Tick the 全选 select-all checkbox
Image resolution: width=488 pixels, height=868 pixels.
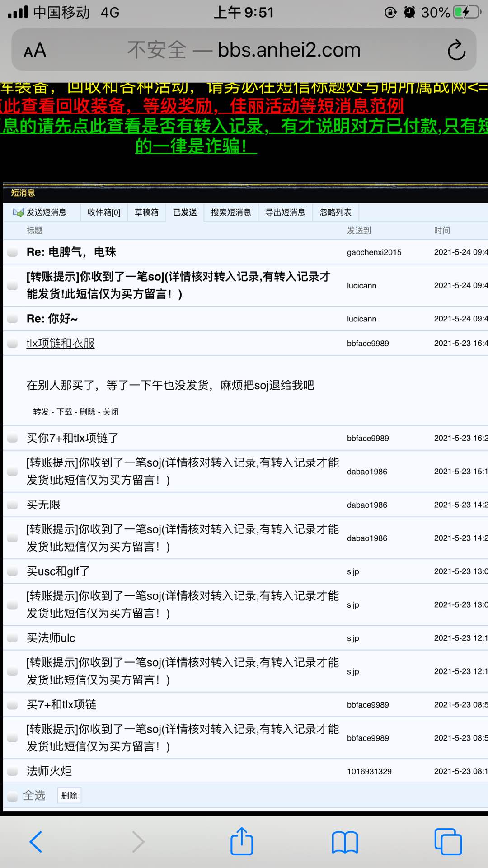click(13, 796)
